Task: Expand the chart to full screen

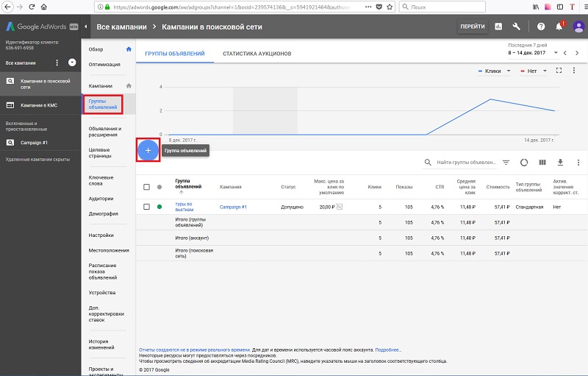Action: (559, 71)
